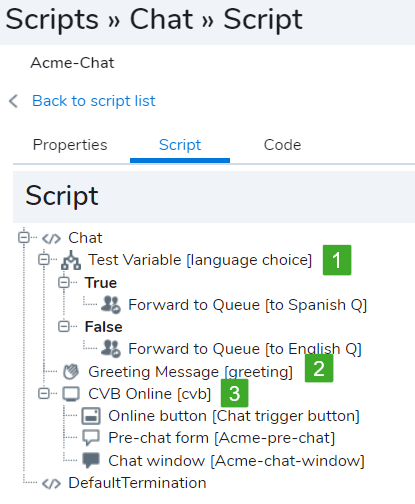Image resolution: width=415 pixels, height=504 pixels.
Task: Open the Code tab
Action: (282, 145)
